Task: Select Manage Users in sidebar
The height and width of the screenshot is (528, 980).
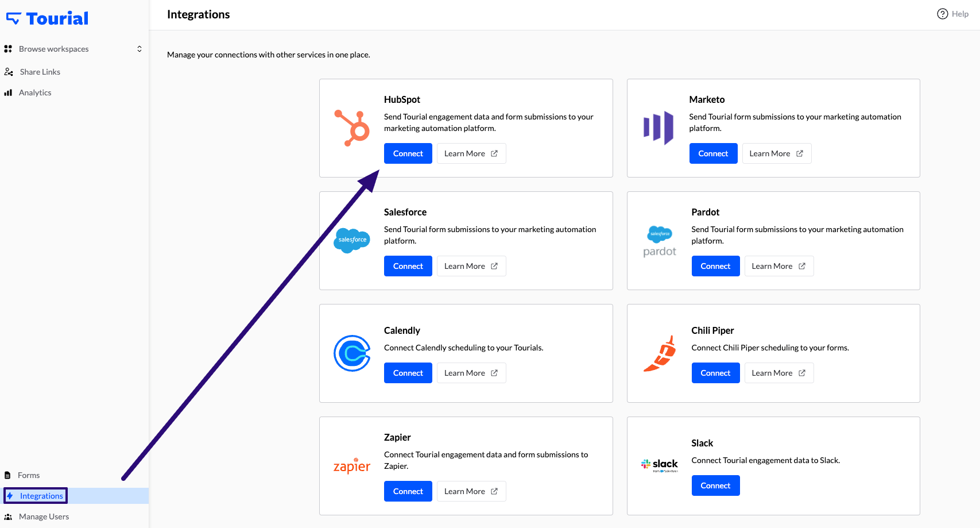Action: [x=44, y=517]
